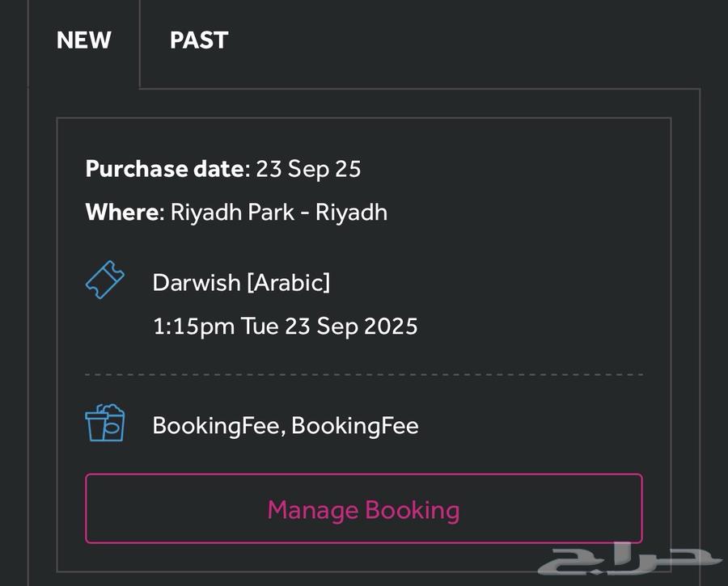
Task: Switch to the PAST bookings tab
Action: point(198,40)
